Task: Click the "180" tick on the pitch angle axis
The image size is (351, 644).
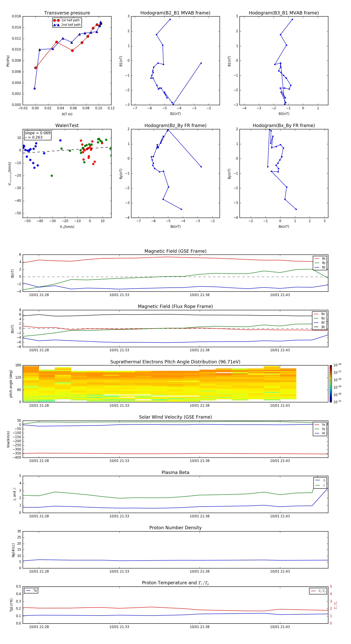Action: [18, 365]
